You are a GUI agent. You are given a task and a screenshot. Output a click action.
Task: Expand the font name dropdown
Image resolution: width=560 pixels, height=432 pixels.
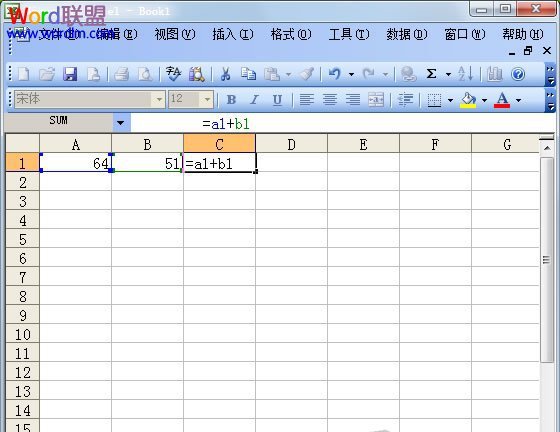(159, 99)
